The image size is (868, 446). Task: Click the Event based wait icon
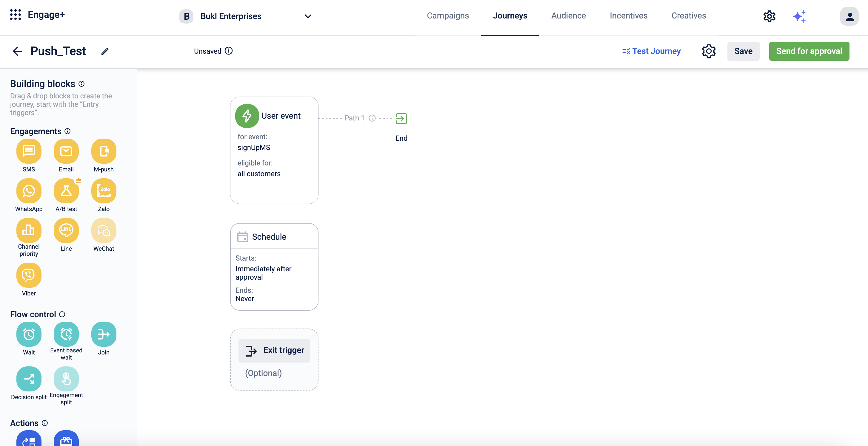click(x=66, y=334)
